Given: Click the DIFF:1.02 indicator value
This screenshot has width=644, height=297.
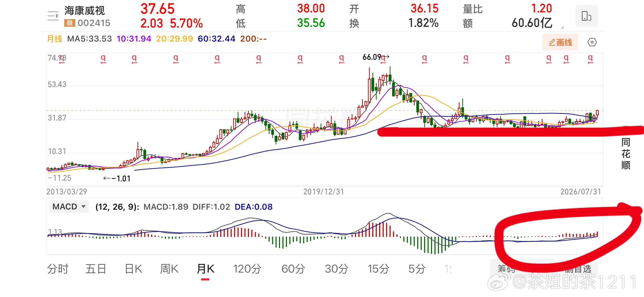Looking at the screenshot, I should click(211, 207).
